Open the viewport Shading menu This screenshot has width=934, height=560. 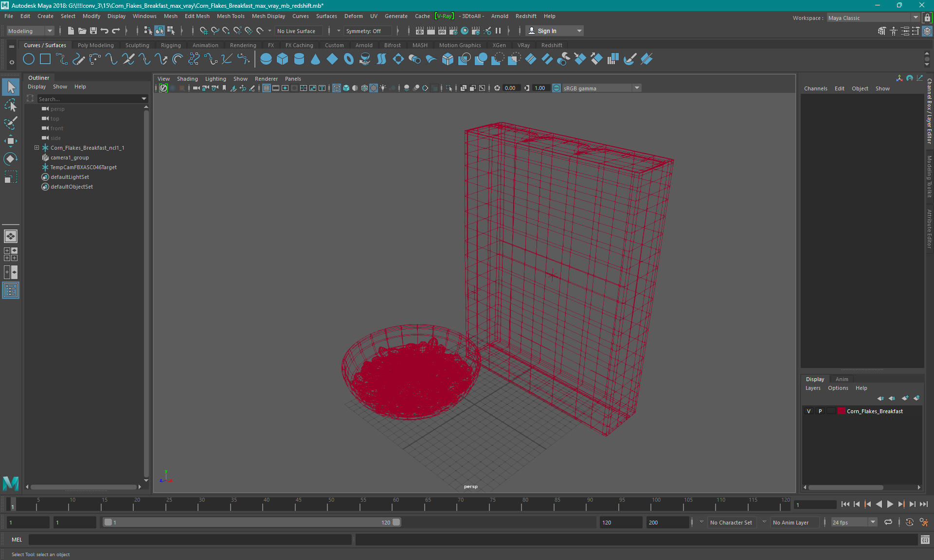187,79
